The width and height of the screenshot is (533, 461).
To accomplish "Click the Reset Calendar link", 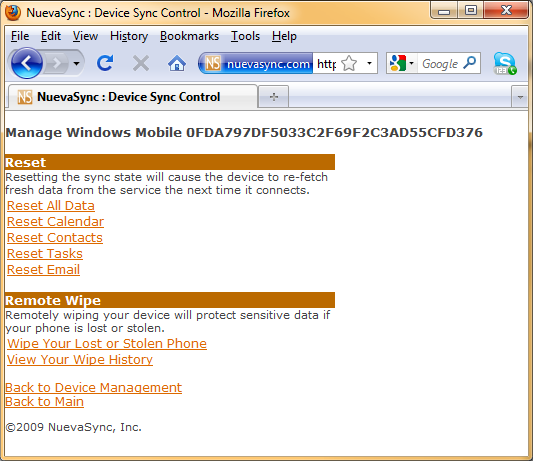I will point(55,222).
